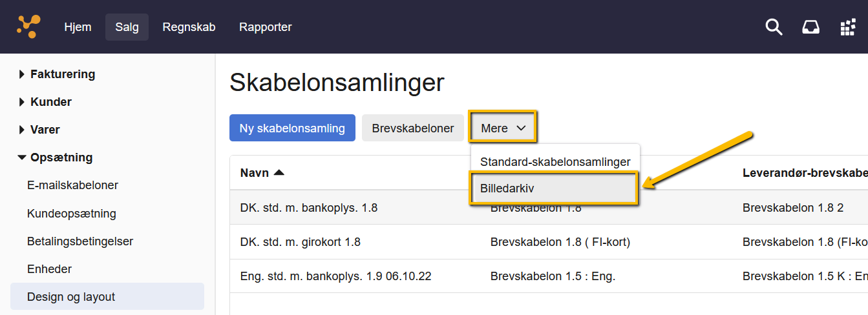Open the search magnifier icon
This screenshot has height=315, width=868.
tap(774, 27)
